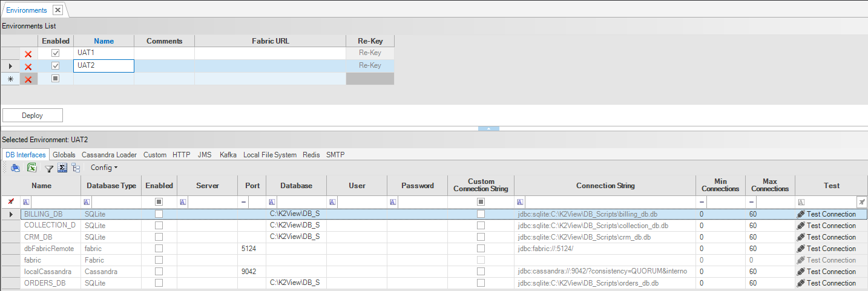Open the Name column filter operator selector

(x=26, y=202)
